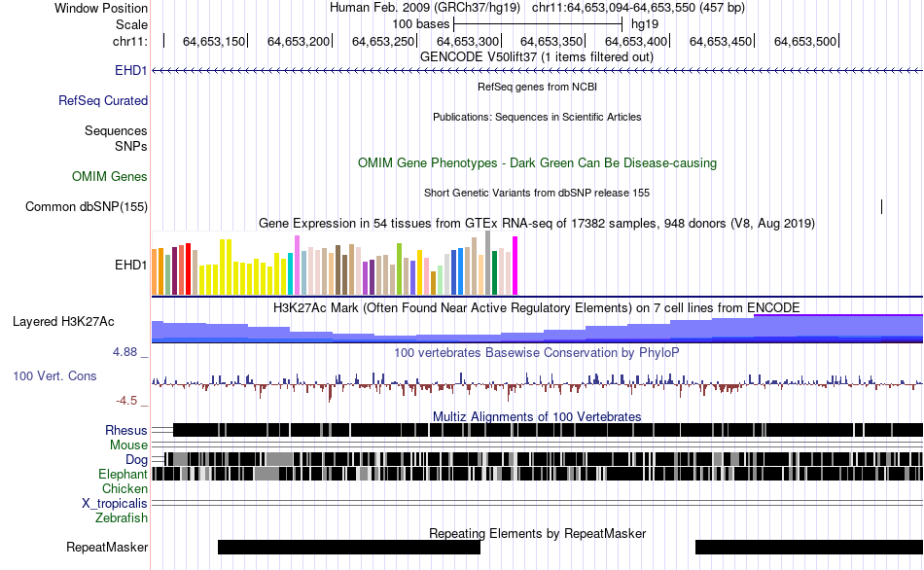This screenshot has height=570, width=924.
Task: Click the 100 bases scale bar
Action: 538,24
